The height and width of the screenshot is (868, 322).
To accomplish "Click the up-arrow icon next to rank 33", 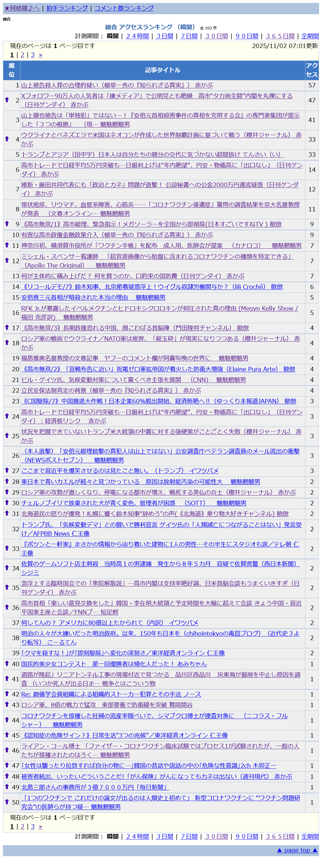I will click(x=7, y=548).
